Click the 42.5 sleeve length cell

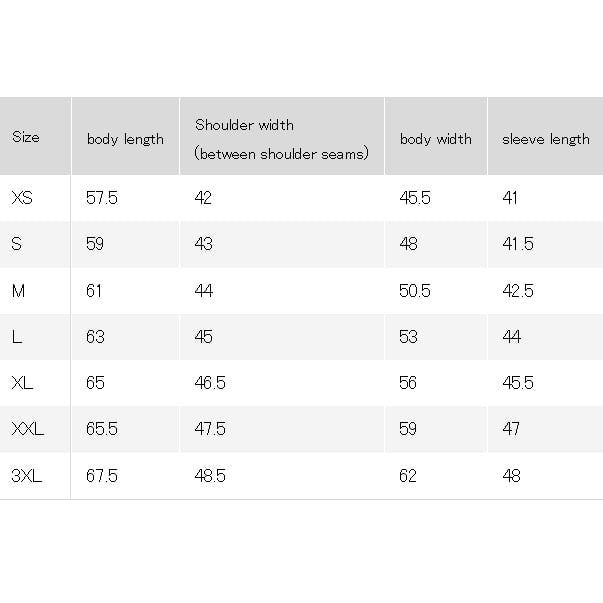(x=518, y=291)
